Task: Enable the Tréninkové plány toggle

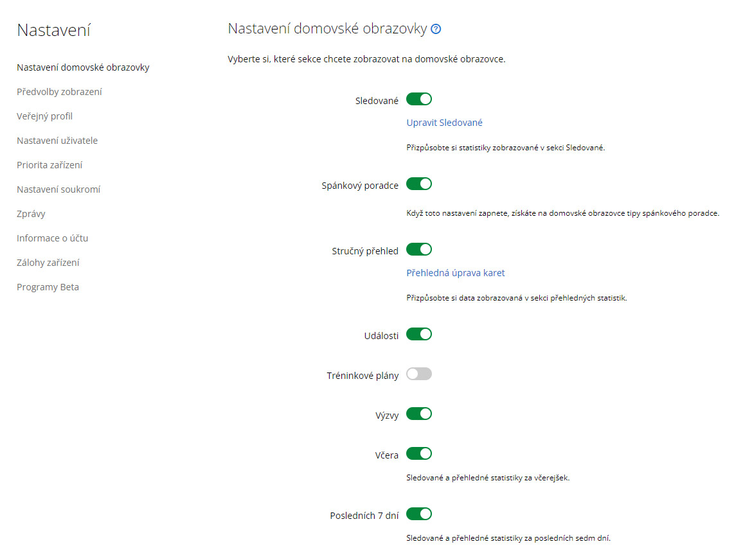Action: tap(419, 374)
